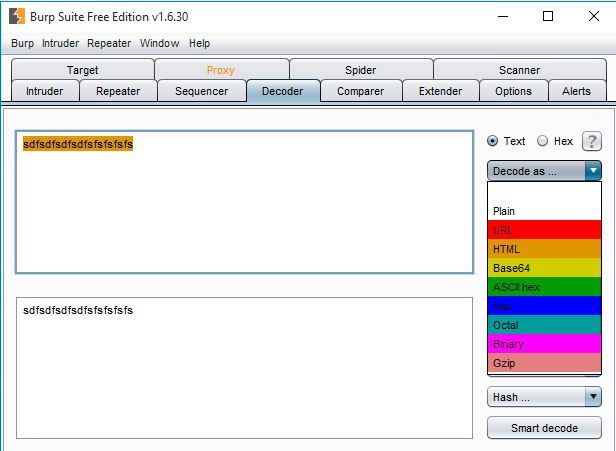
Task: Switch to the Extender tab
Action: point(440,91)
